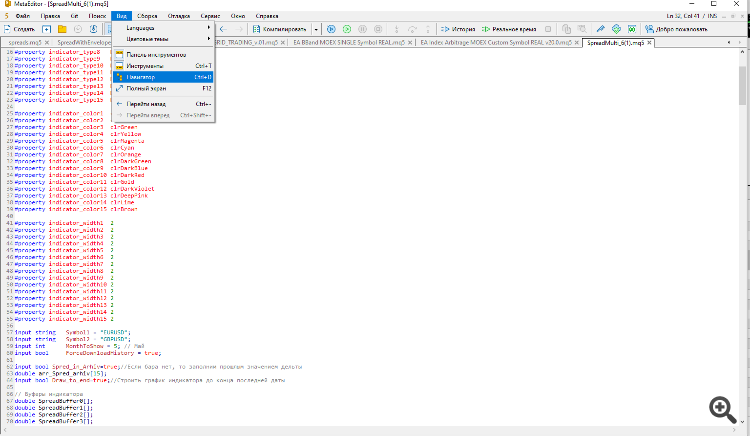Open the Git menu

click(75, 16)
